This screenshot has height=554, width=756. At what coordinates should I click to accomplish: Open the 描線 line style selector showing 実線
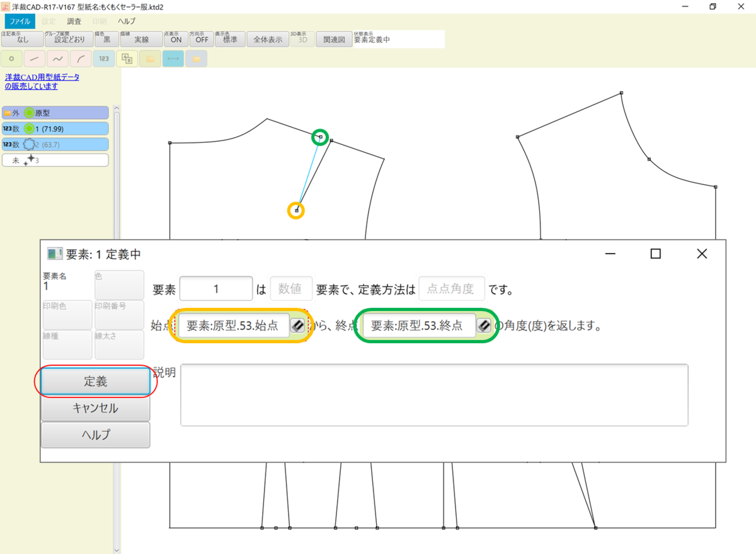140,39
